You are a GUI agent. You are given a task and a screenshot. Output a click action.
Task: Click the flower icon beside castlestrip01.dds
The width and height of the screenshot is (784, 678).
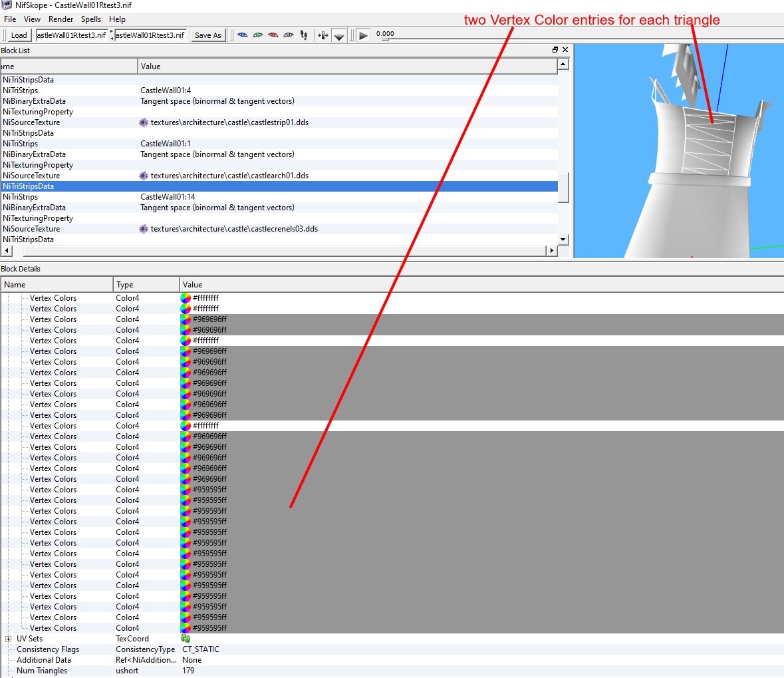tap(143, 122)
